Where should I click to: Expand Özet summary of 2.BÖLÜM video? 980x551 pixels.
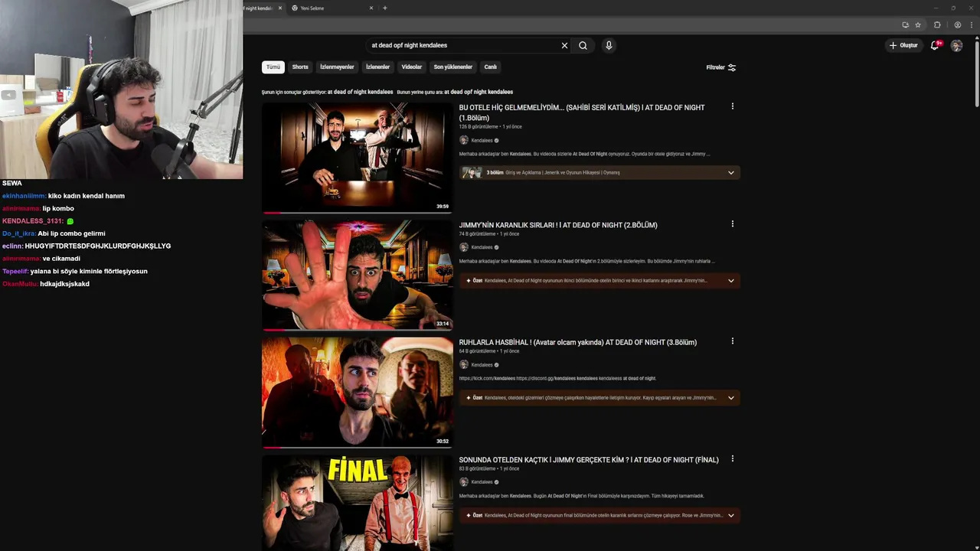[x=599, y=281]
